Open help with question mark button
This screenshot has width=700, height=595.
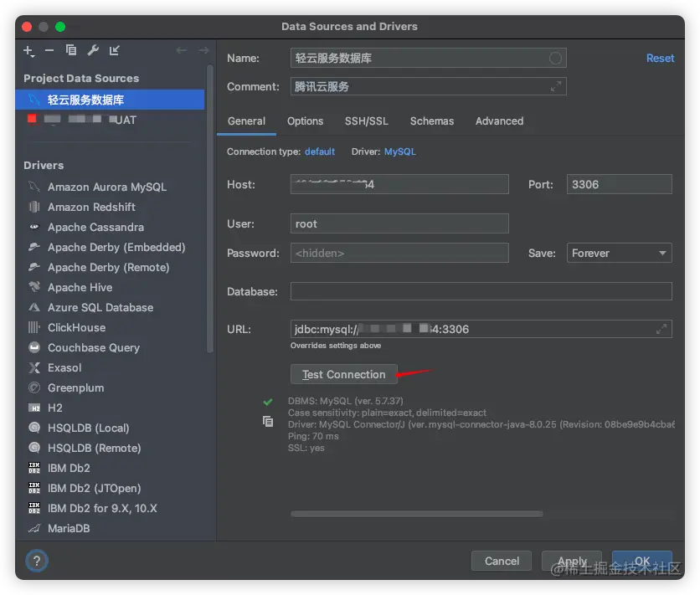point(37,561)
